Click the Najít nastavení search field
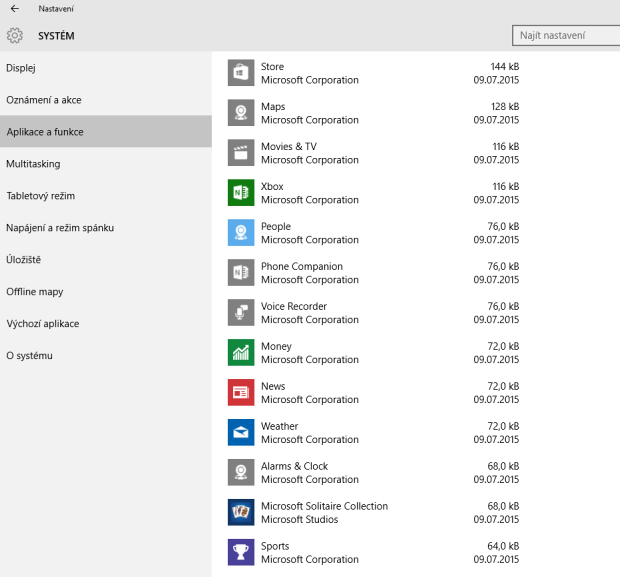The image size is (620, 577). (x=565, y=36)
